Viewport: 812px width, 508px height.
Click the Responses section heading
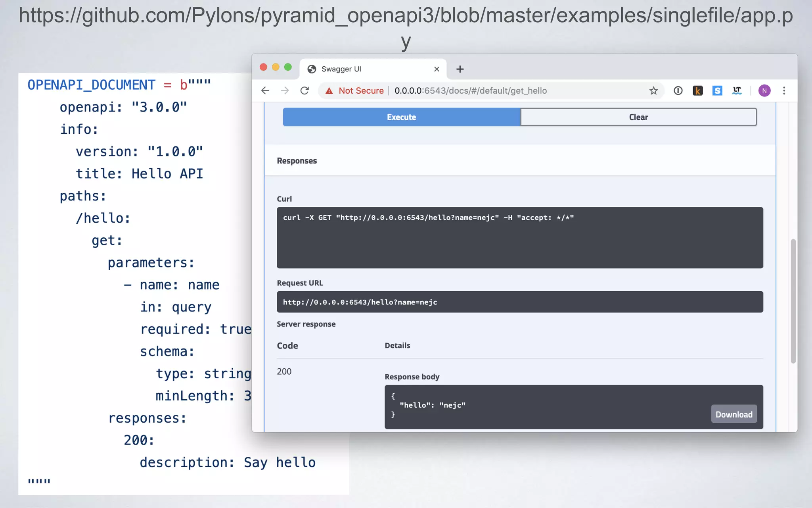[297, 161]
